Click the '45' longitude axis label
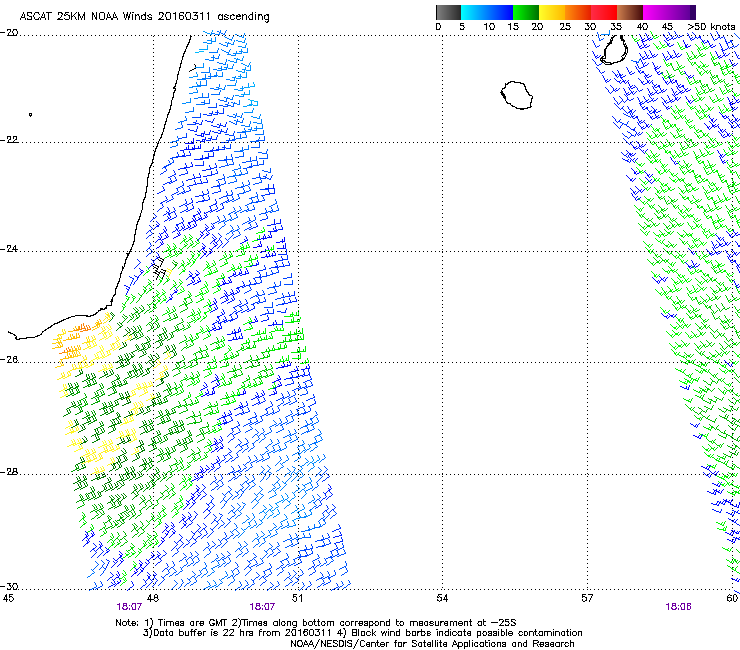Screen dimensions: 740x650 pyautogui.click(x=8, y=598)
